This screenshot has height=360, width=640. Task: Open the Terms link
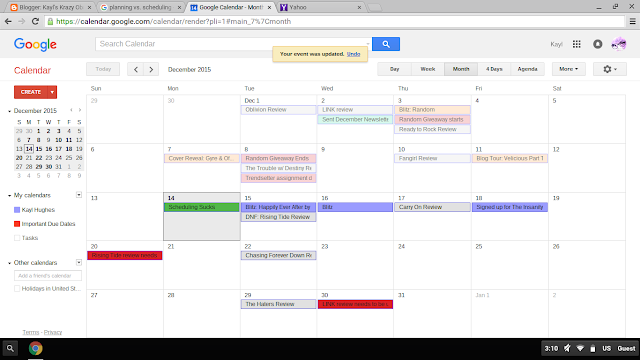[31, 332]
